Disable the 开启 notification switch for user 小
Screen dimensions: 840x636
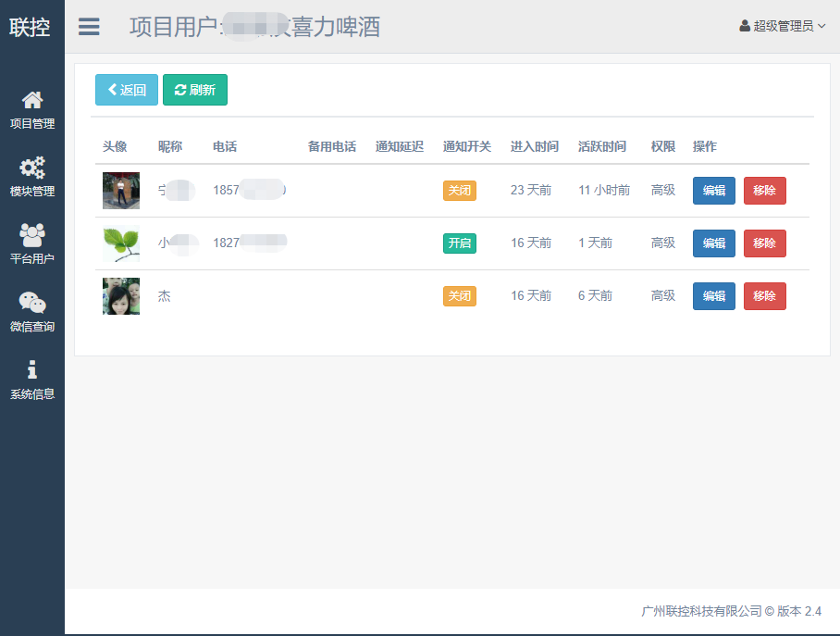(x=460, y=243)
